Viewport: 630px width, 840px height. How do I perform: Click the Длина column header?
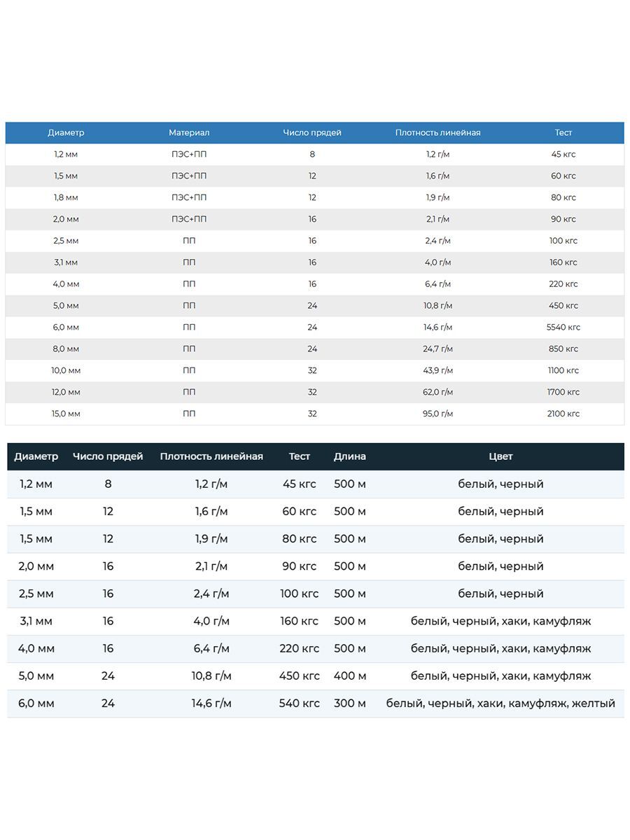349,456
